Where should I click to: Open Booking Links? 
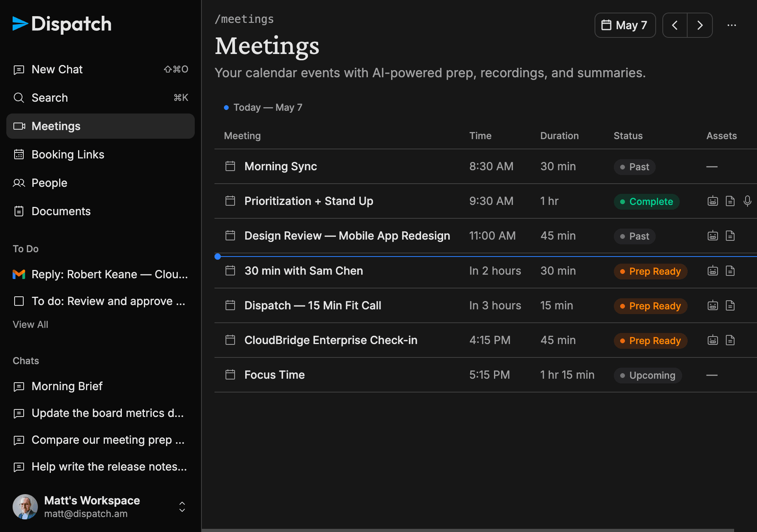pos(101,154)
